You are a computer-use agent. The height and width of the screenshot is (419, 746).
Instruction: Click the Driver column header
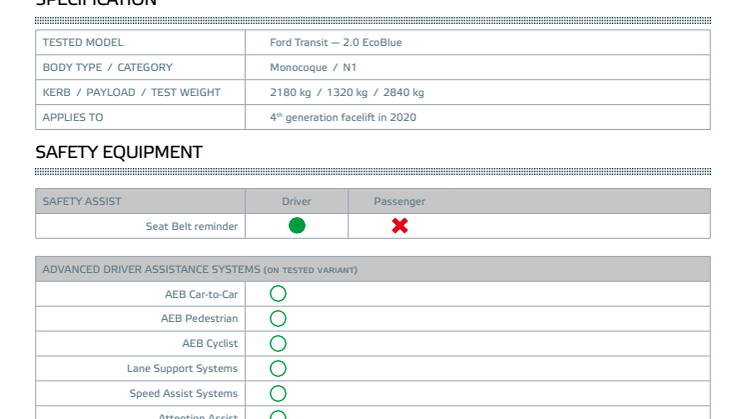pyautogui.click(x=296, y=201)
